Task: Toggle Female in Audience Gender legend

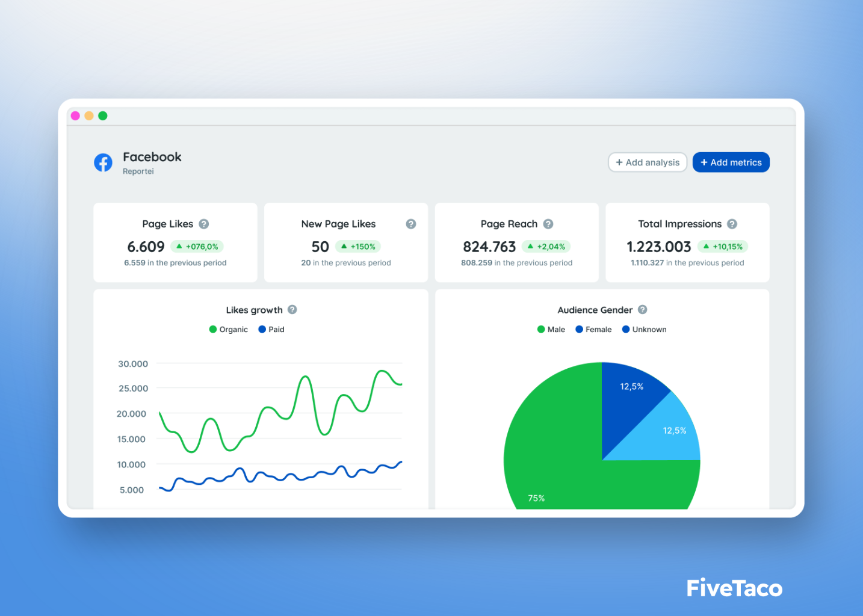Action: [593, 330]
